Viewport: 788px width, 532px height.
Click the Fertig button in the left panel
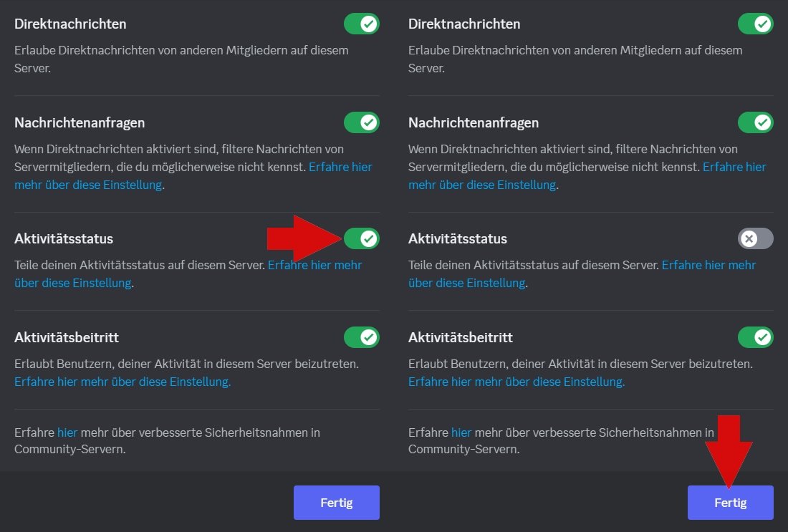(336, 503)
